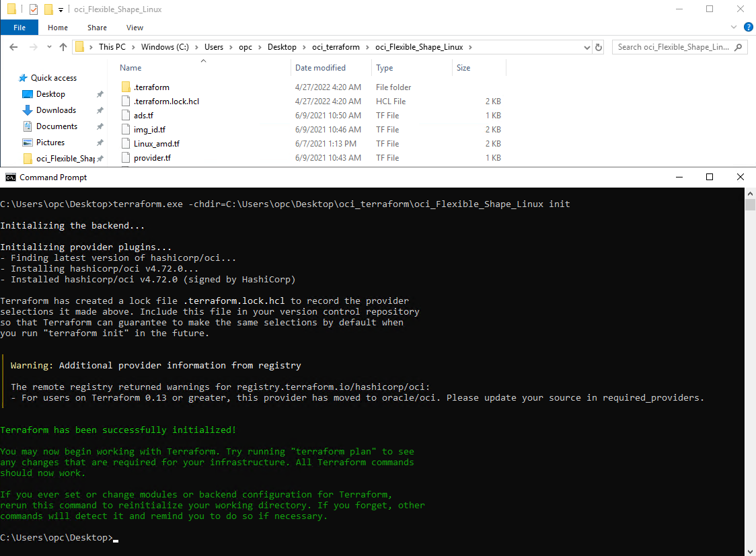Select Desktop in the address breadcrumb
The image size is (756, 556).
[282, 47]
